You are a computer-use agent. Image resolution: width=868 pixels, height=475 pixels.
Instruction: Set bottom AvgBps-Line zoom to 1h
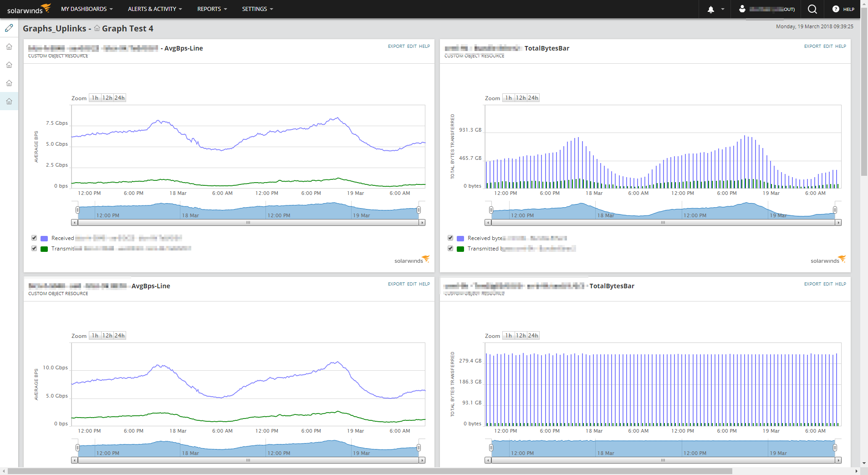(x=95, y=336)
